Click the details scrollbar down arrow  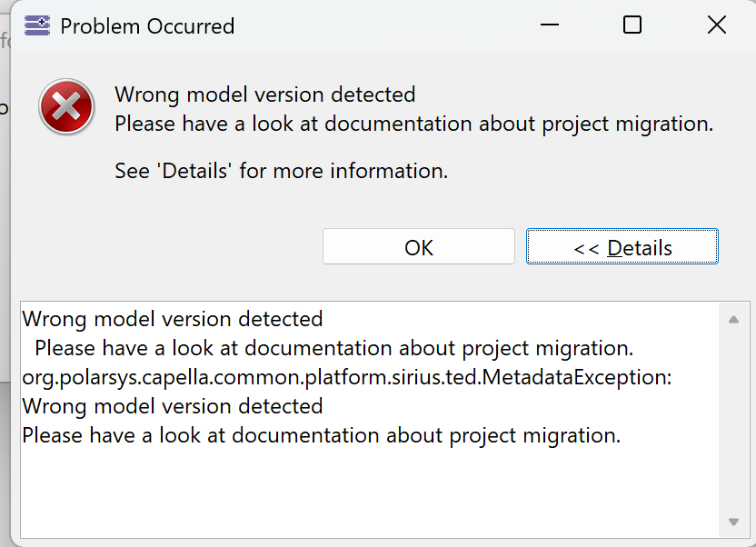tap(733, 522)
